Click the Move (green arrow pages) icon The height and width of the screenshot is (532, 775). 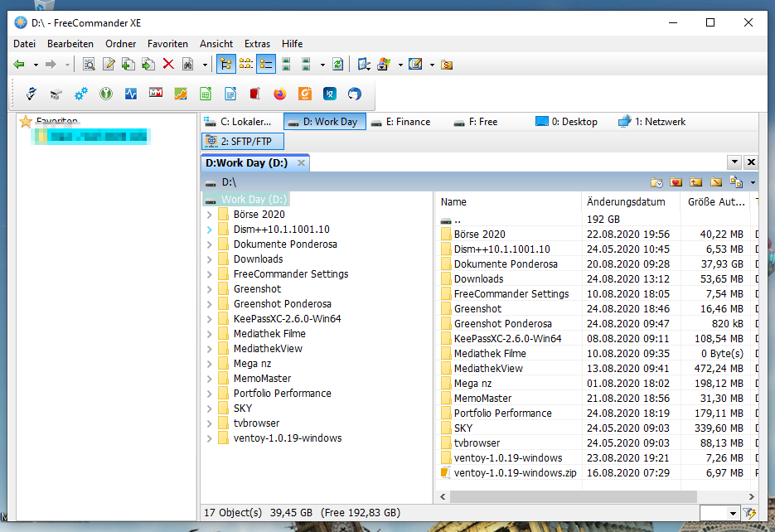pos(148,64)
